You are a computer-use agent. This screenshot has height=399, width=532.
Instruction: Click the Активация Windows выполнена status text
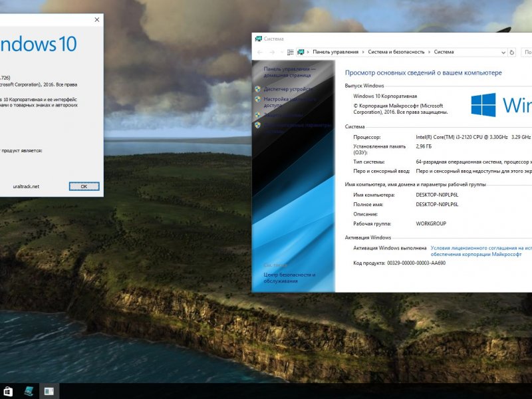390,248
